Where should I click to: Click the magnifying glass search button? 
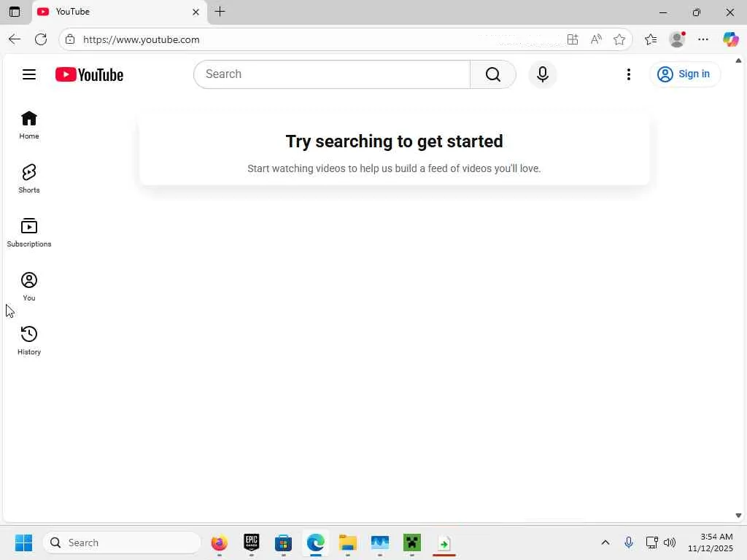point(493,74)
